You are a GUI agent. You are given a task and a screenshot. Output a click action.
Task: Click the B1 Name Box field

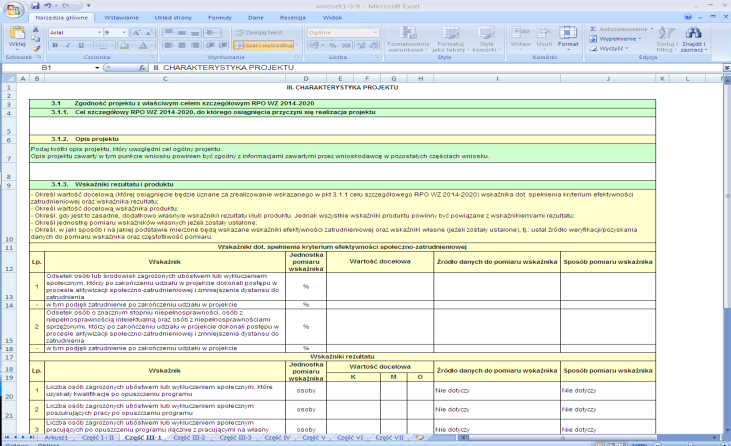coord(47,68)
